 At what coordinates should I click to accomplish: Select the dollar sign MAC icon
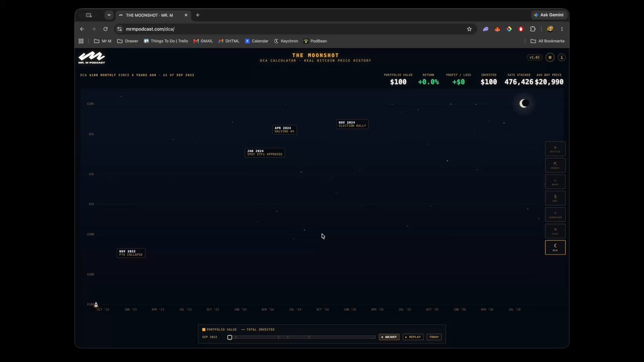[555, 198]
